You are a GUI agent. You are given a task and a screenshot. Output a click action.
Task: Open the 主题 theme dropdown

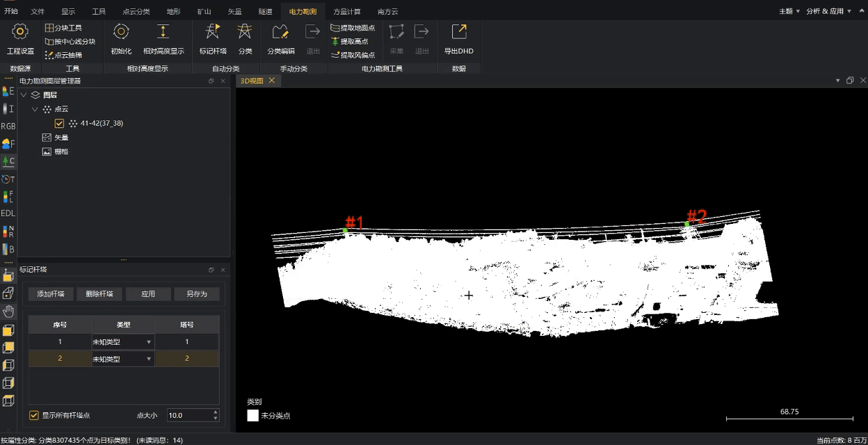789,11
